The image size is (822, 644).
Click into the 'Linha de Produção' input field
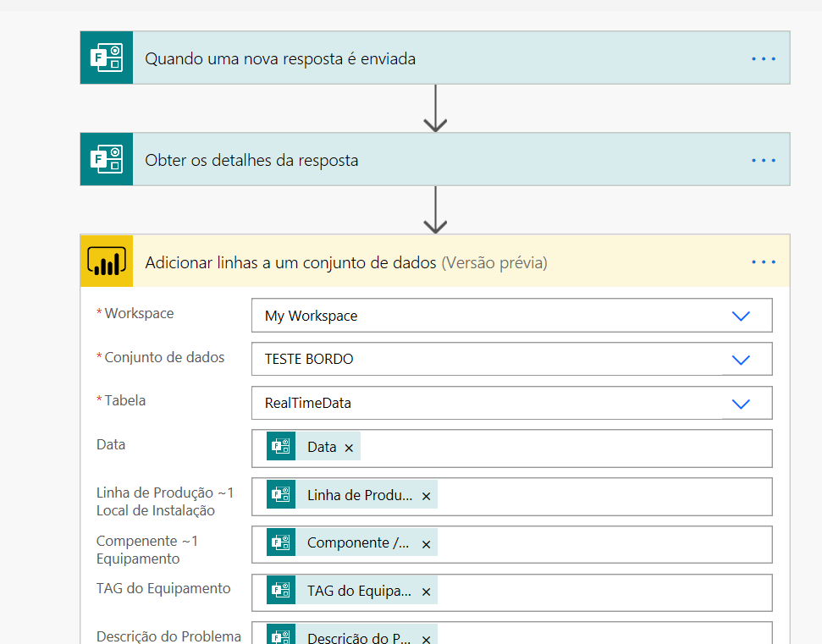coord(511,497)
